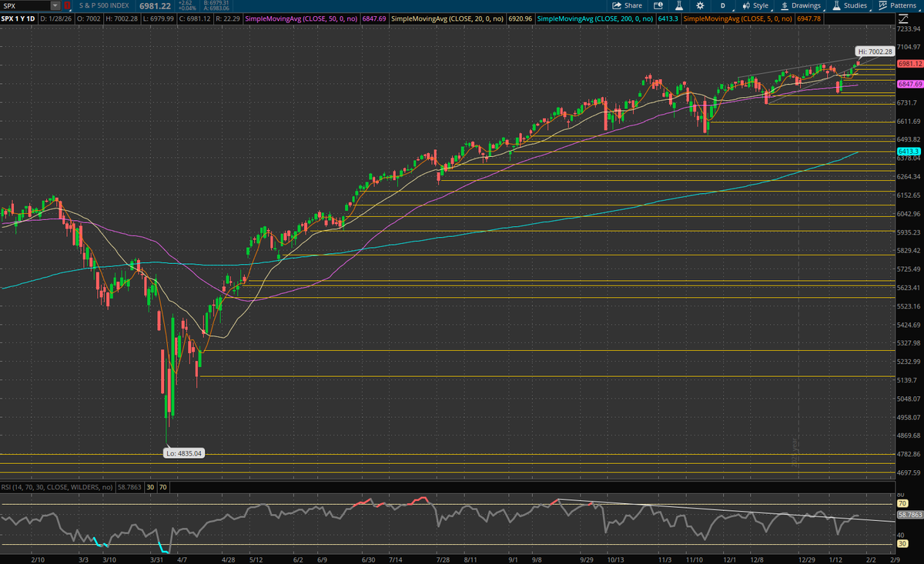Click the 6847.69 value in study header
The image size is (924, 564).
coord(374,18)
